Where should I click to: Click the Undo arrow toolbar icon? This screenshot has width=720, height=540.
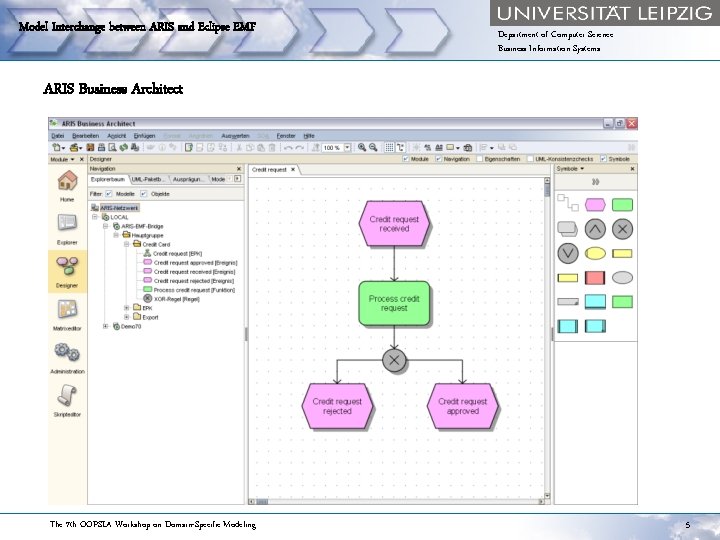pos(288,147)
